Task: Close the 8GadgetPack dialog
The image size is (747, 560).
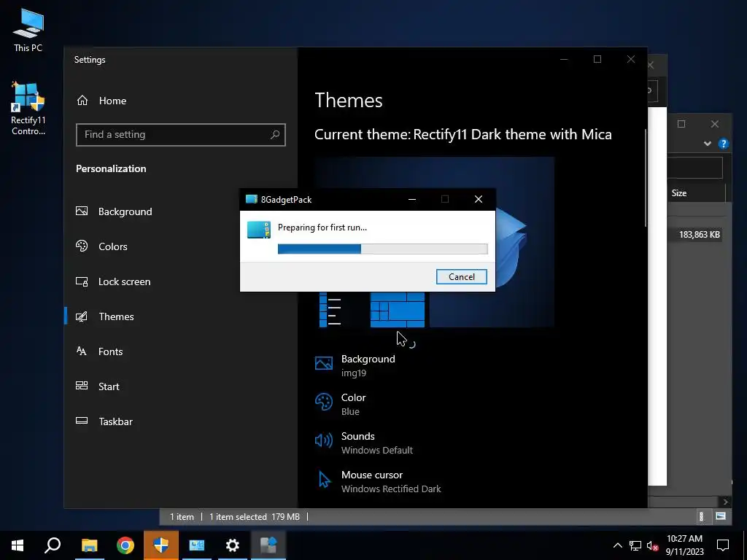Action: click(479, 199)
